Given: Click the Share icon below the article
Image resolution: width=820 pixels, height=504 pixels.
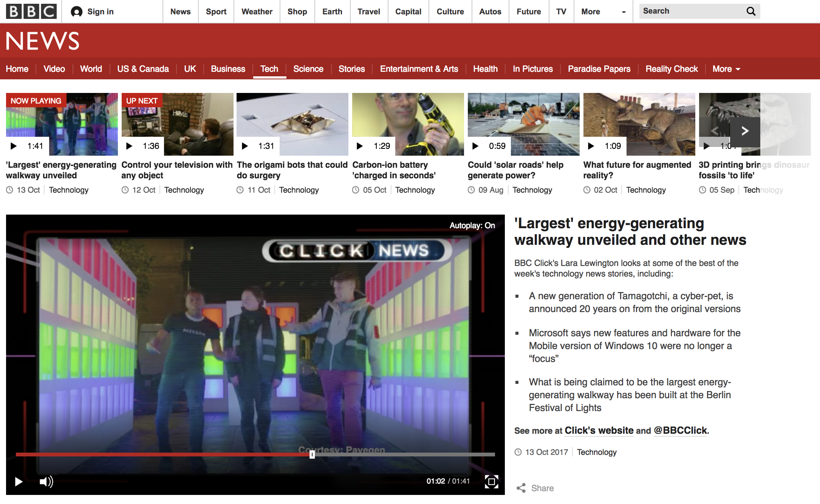Looking at the screenshot, I should pos(521,488).
